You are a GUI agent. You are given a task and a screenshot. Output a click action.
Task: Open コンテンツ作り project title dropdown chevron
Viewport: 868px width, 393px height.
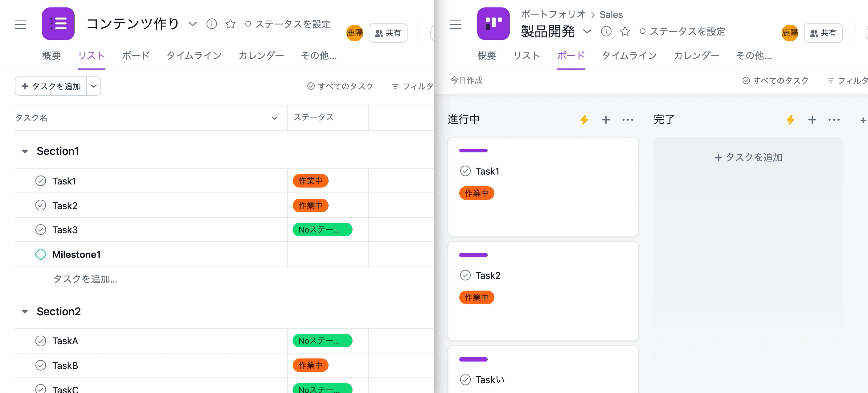192,24
